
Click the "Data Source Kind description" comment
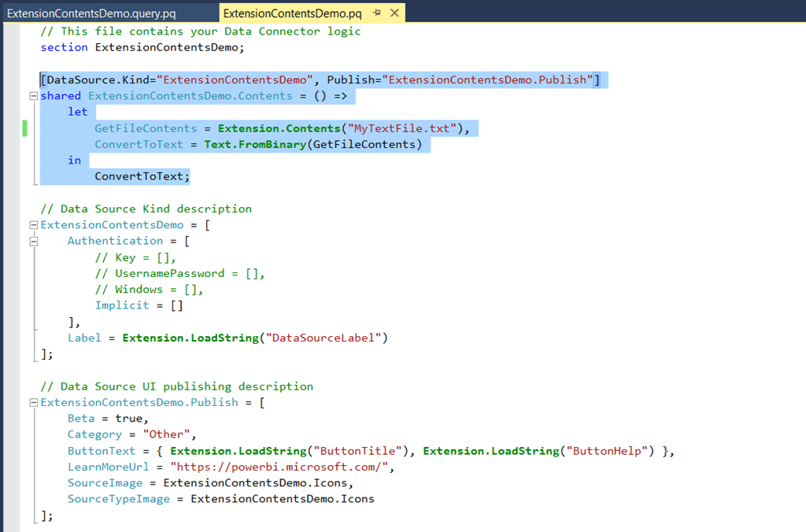(x=146, y=209)
